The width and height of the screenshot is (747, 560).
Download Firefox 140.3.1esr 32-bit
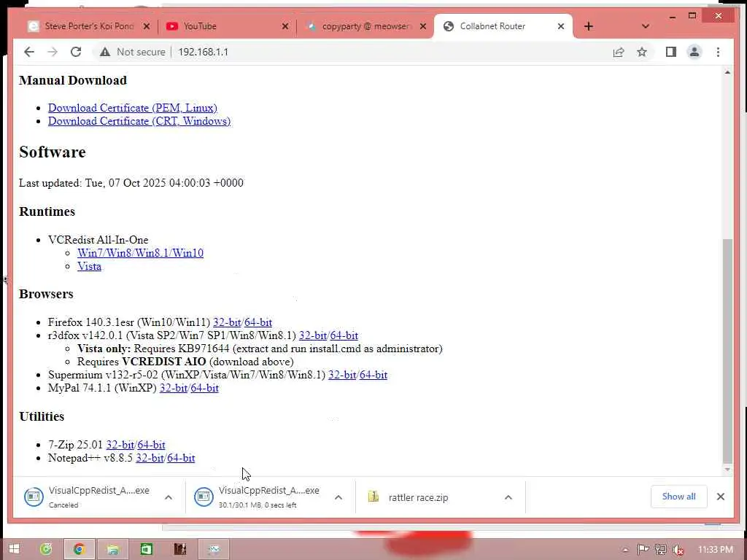227,322
